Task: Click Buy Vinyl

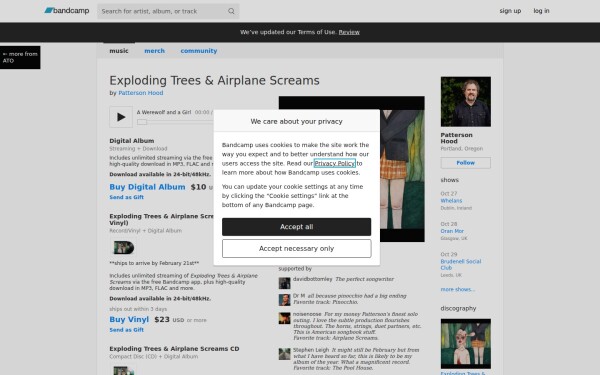Action: [129, 320]
